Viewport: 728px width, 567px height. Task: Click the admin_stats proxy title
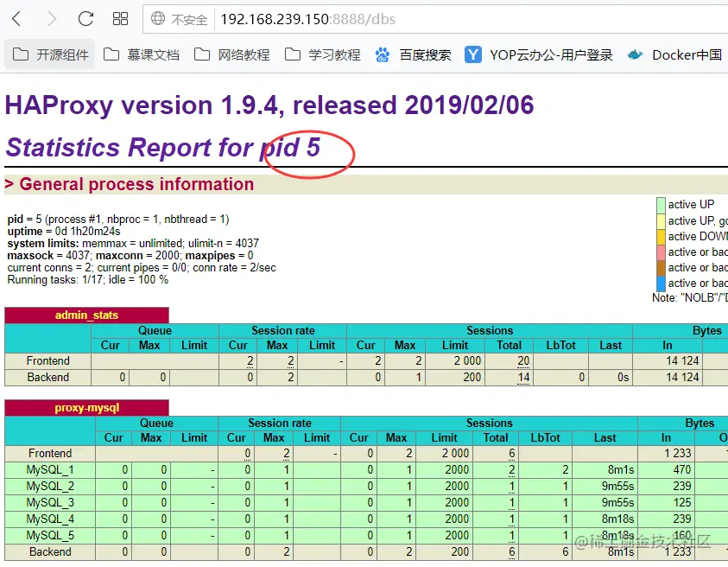[x=87, y=315]
